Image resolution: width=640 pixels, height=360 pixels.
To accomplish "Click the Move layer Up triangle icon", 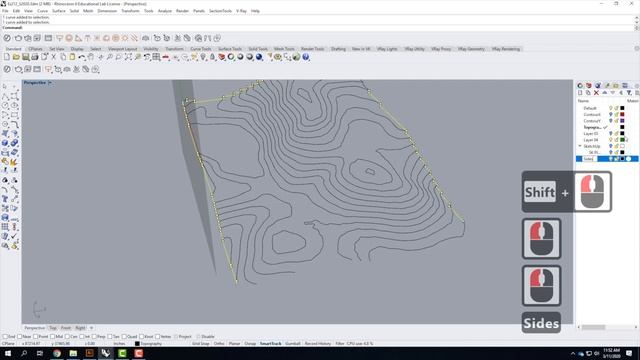I will pyautogui.click(x=604, y=93).
